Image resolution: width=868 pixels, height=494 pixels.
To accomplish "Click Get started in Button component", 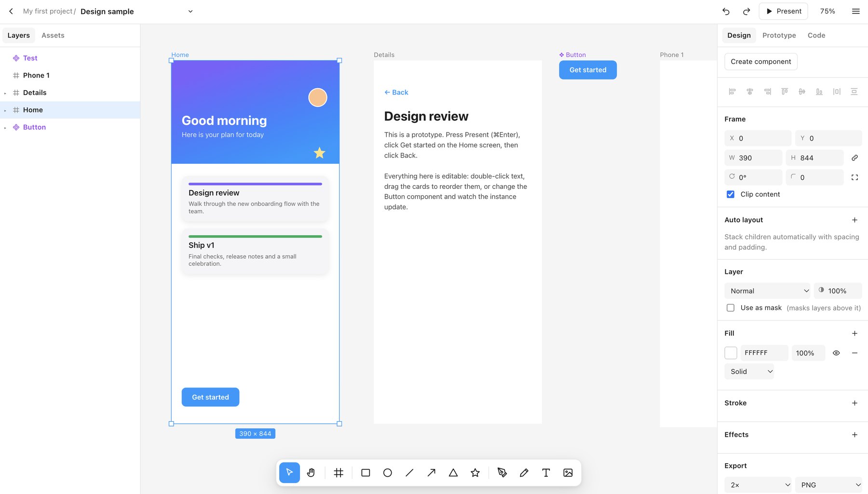I will click(588, 70).
